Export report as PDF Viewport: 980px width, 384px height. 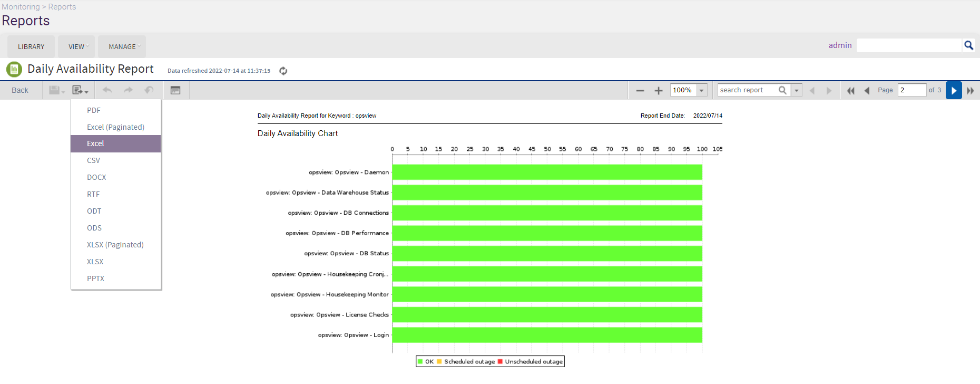click(116, 110)
